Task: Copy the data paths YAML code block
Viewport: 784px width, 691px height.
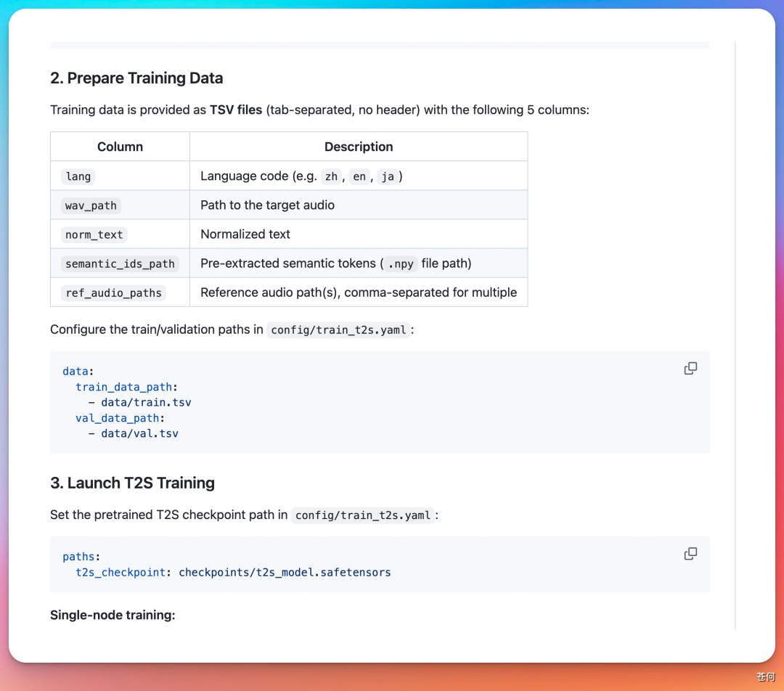Action: 690,369
